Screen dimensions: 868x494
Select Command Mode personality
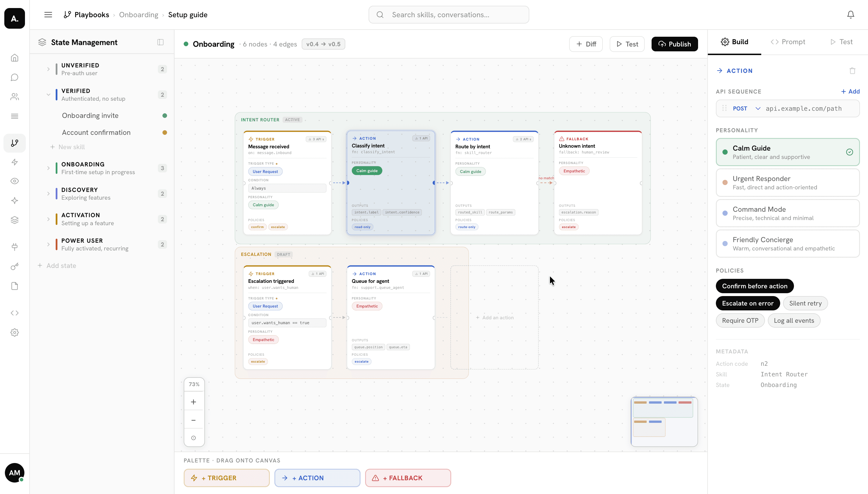click(788, 213)
